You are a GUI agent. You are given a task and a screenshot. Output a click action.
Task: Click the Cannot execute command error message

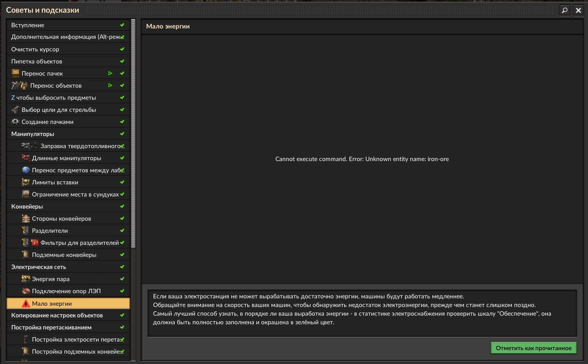point(362,159)
